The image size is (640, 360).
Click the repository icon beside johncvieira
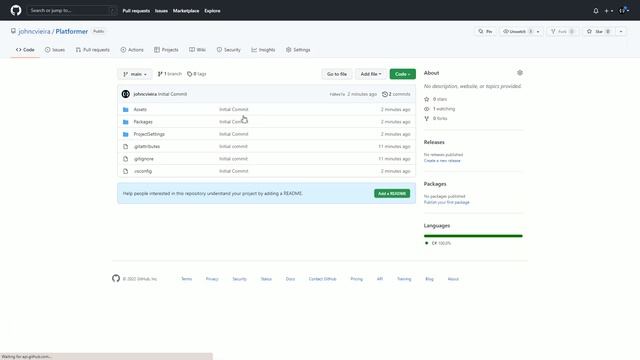click(13, 31)
